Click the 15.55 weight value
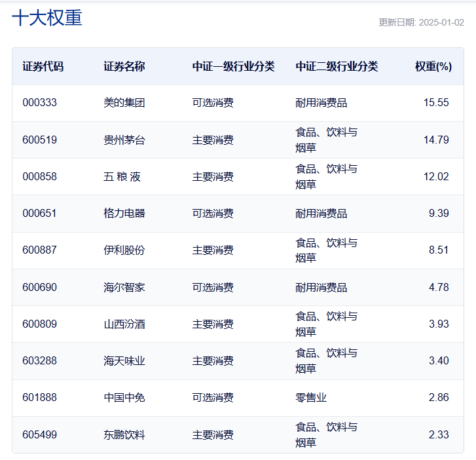 (x=436, y=103)
